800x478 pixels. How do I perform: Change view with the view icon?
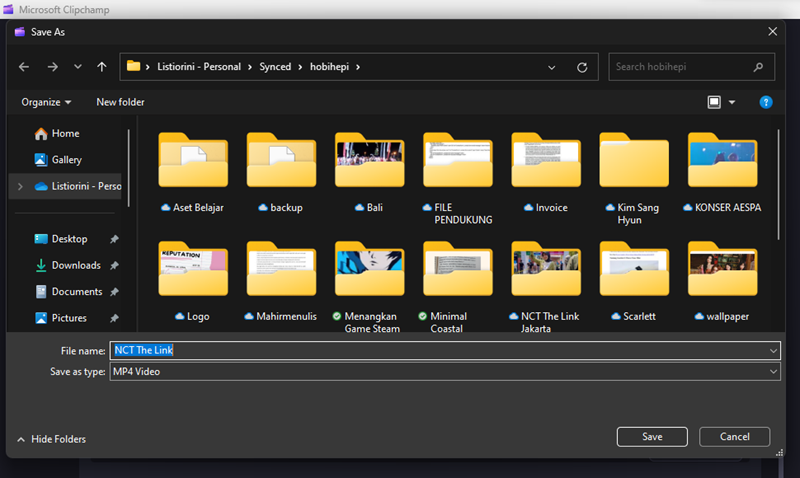click(714, 102)
